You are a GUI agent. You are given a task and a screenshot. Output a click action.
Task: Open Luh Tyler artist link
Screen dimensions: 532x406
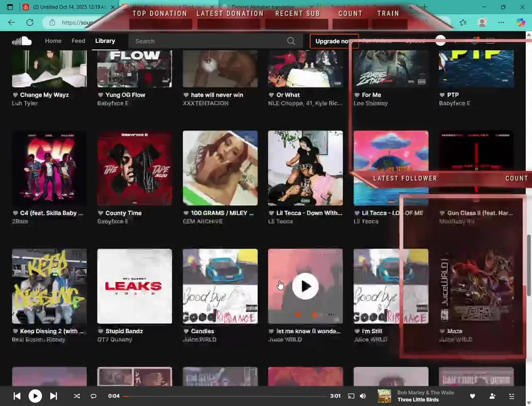pyautogui.click(x=25, y=103)
